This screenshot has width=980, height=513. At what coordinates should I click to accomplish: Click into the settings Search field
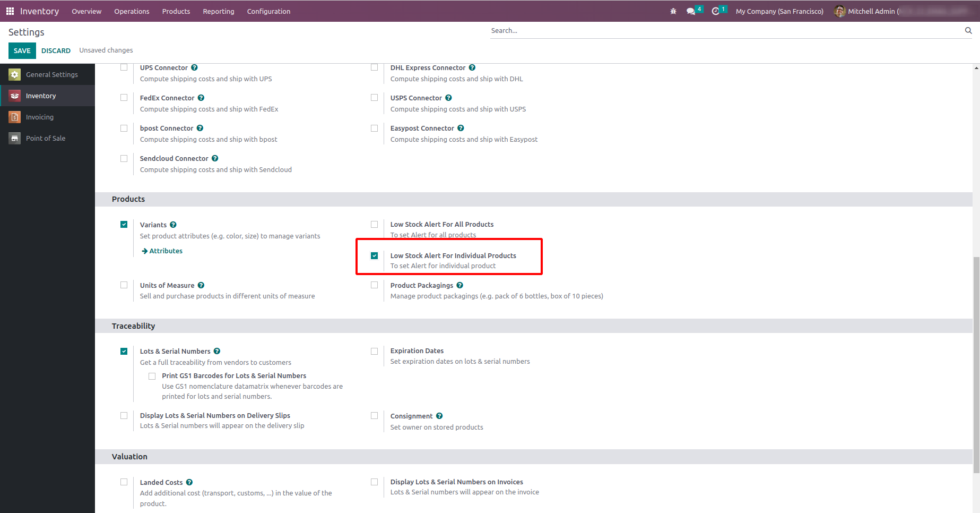point(726,31)
